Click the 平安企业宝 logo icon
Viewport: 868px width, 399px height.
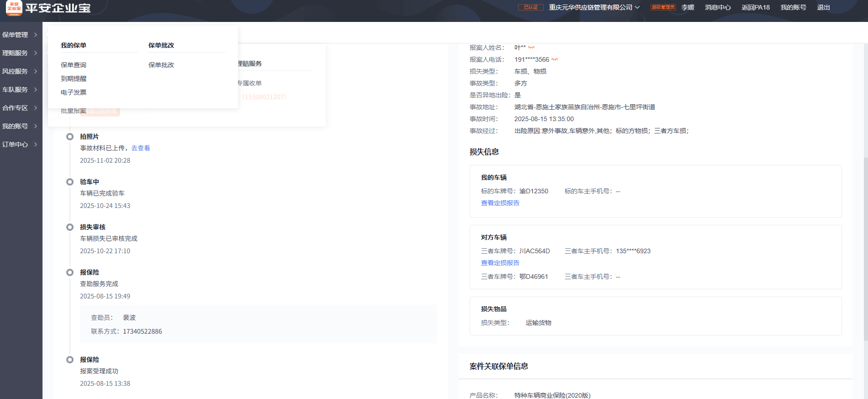pos(14,8)
